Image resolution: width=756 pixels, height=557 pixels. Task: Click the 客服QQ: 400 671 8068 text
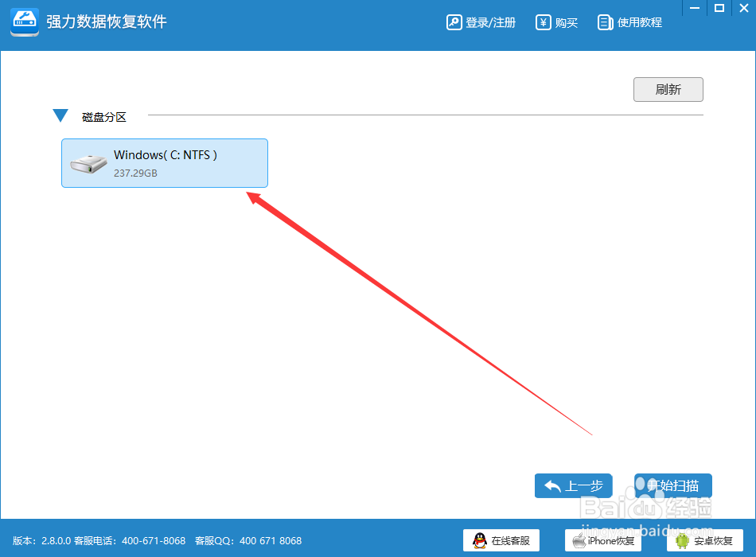point(248,540)
